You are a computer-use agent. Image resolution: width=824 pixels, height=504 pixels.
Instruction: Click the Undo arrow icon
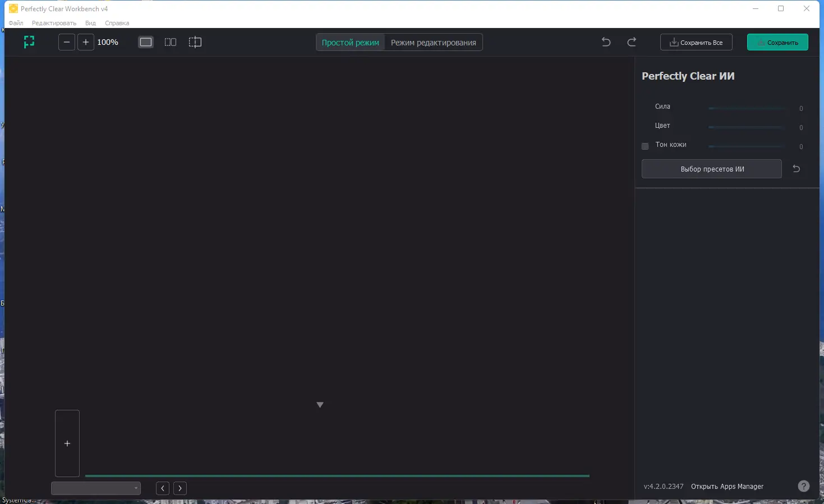(606, 41)
